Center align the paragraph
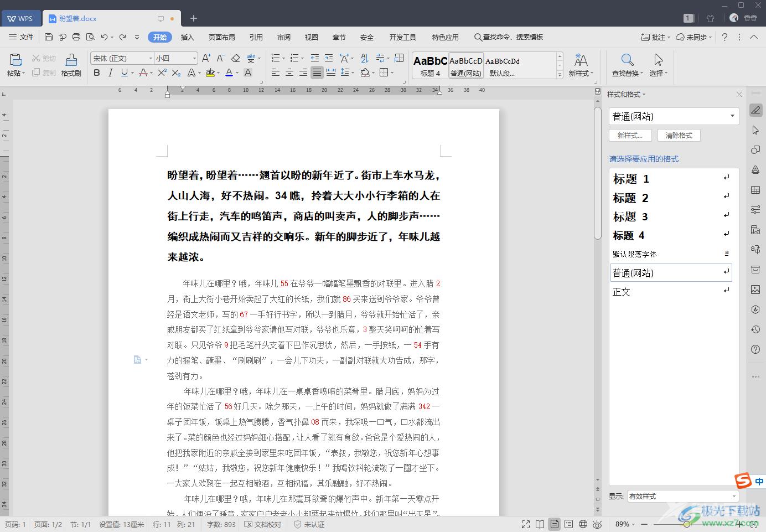766x532 pixels. pos(289,73)
